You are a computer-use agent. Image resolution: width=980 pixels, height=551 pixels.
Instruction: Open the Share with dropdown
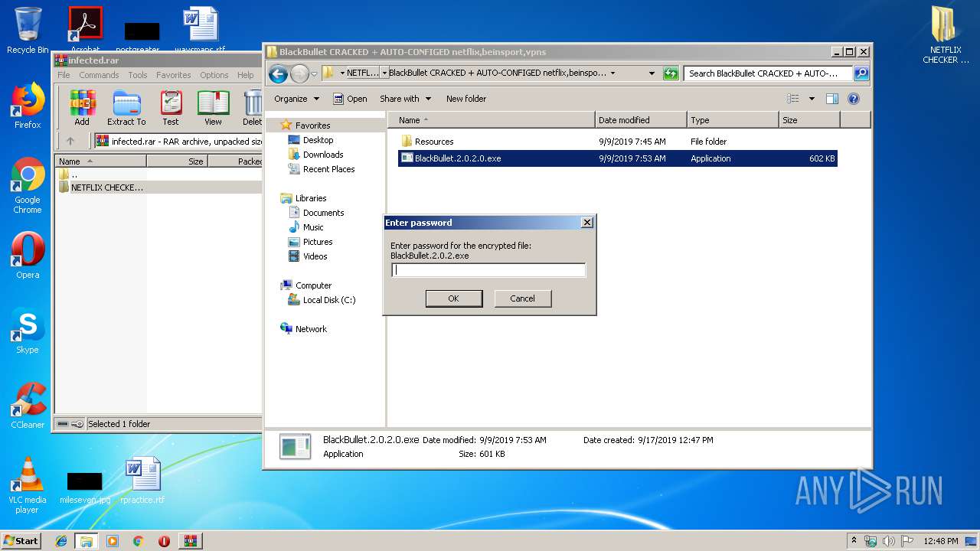(405, 99)
